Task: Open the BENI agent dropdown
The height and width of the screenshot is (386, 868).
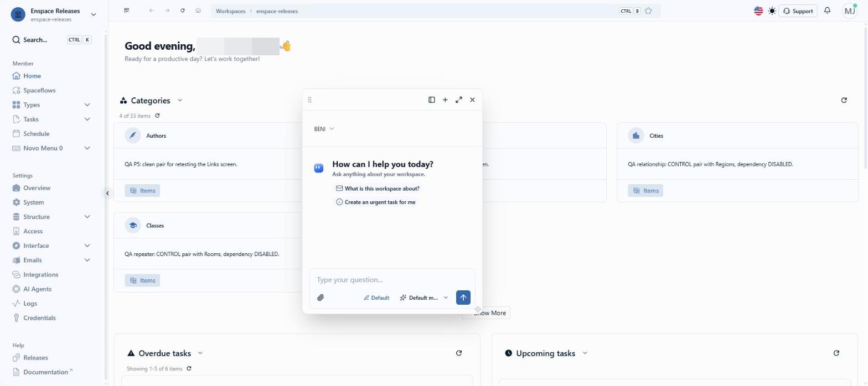Action: pos(324,129)
